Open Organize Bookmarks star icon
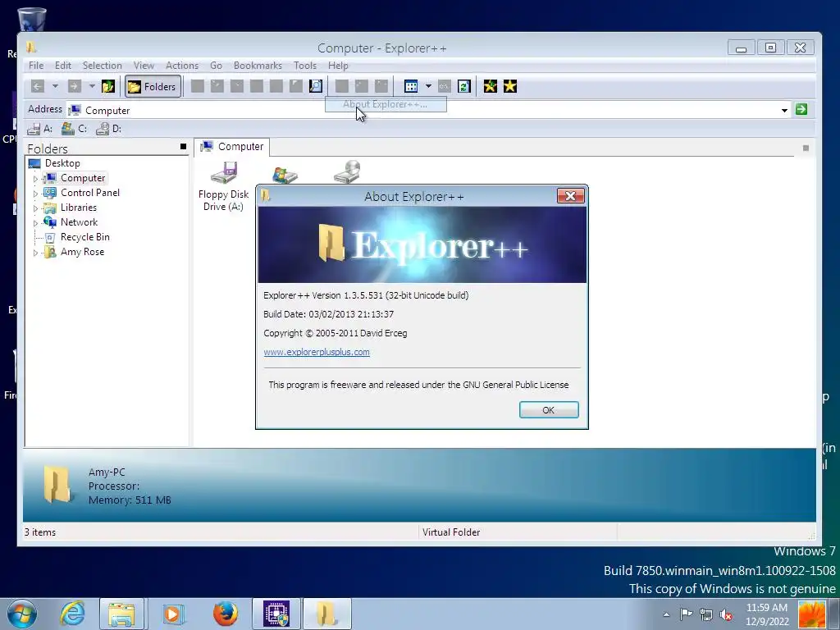 (510, 86)
